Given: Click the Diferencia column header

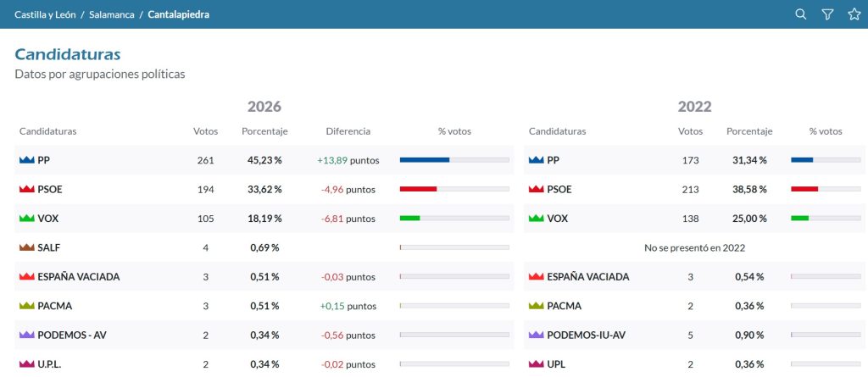Looking at the screenshot, I should tap(348, 131).
